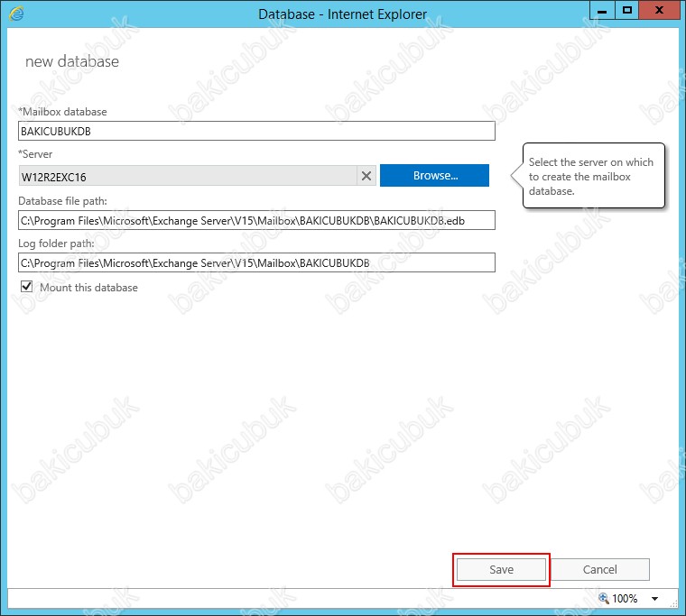686x616 pixels.
Task: Save the new mailbox database
Action: pyautogui.click(x=501, y=570)
